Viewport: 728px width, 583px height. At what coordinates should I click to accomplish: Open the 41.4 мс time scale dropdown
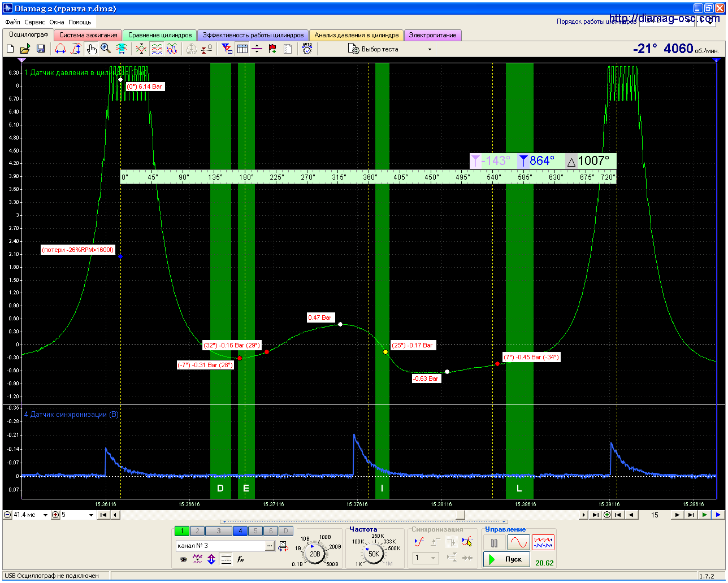click(x=45, y=515)
